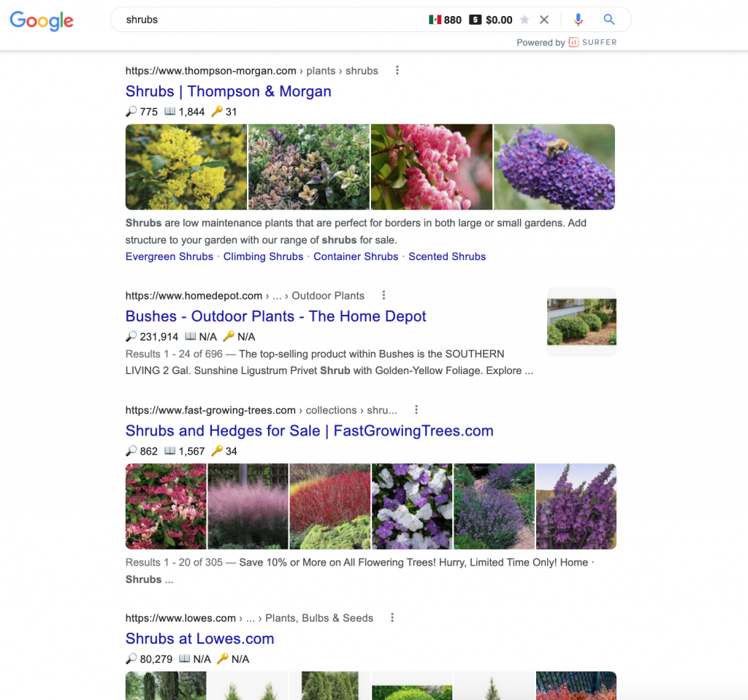
Task: Open Shrubs at Lowes.com result
Action: [199, 639]
